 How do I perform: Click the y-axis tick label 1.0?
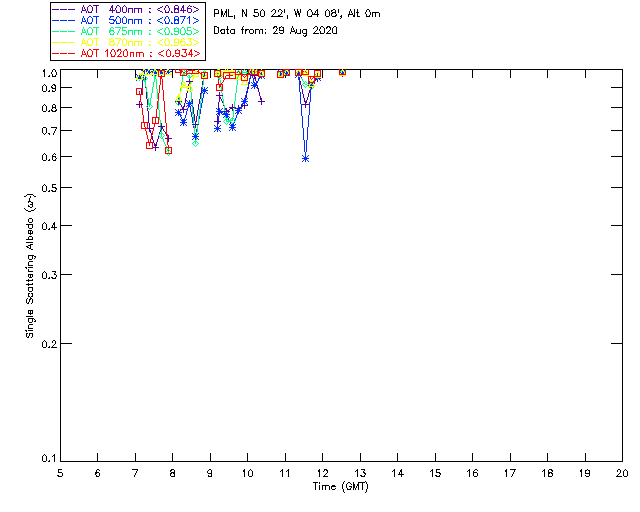49,73
